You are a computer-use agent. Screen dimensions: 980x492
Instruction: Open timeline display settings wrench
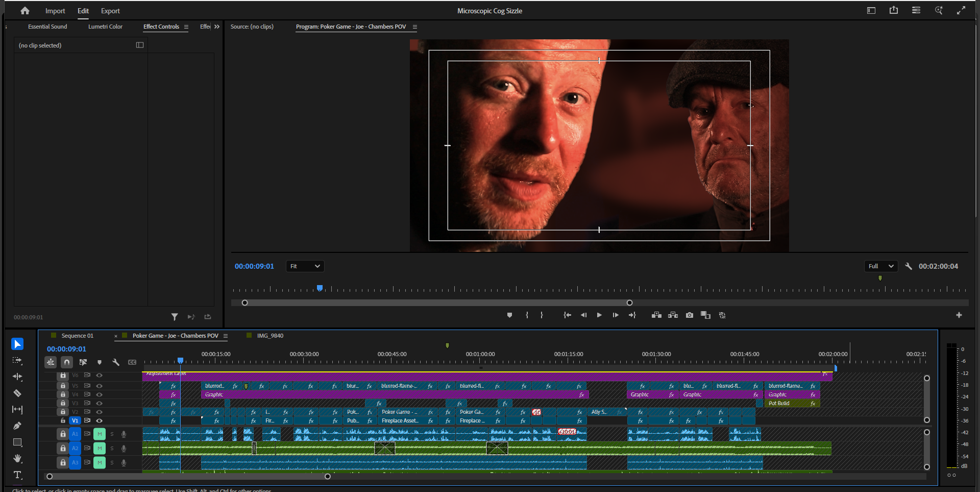point(116,362)
